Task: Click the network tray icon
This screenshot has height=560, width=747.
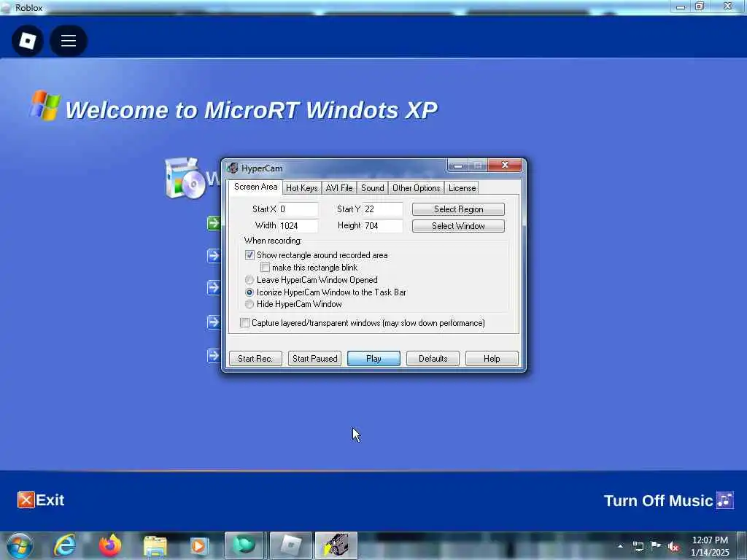Action: coord(638,546)
